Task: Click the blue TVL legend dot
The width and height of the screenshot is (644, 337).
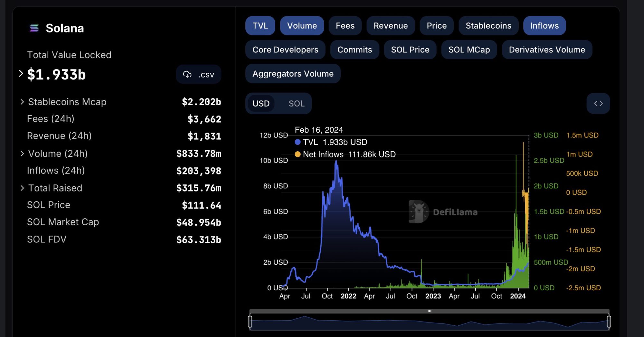Action: point(298,142)
